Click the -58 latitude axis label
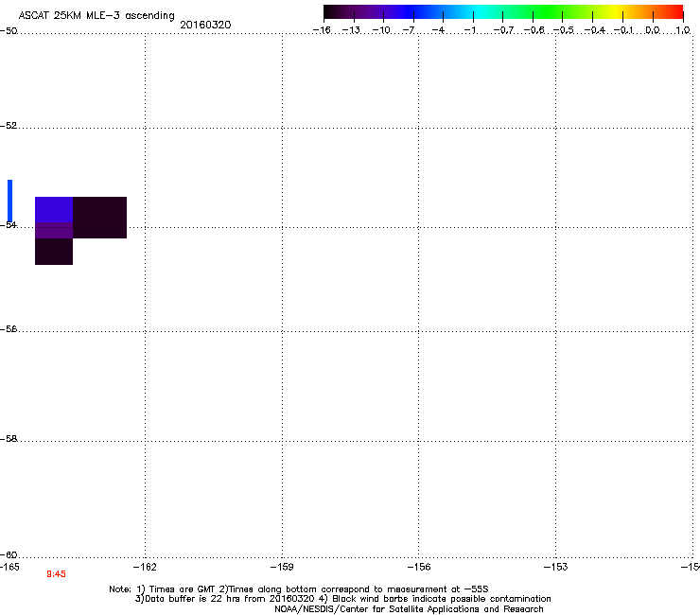Image resolution: width=700 pixels, height=615 pixels. coord(9,439)
